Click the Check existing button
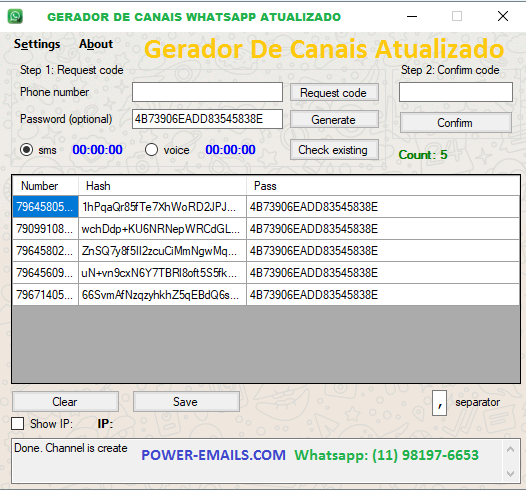Viewport: 526px width, 490px height. (x=334, y=150)
